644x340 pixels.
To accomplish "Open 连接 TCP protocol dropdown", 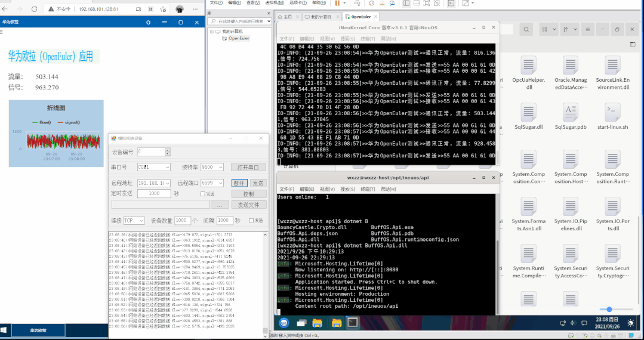I will tap(141, 221).
